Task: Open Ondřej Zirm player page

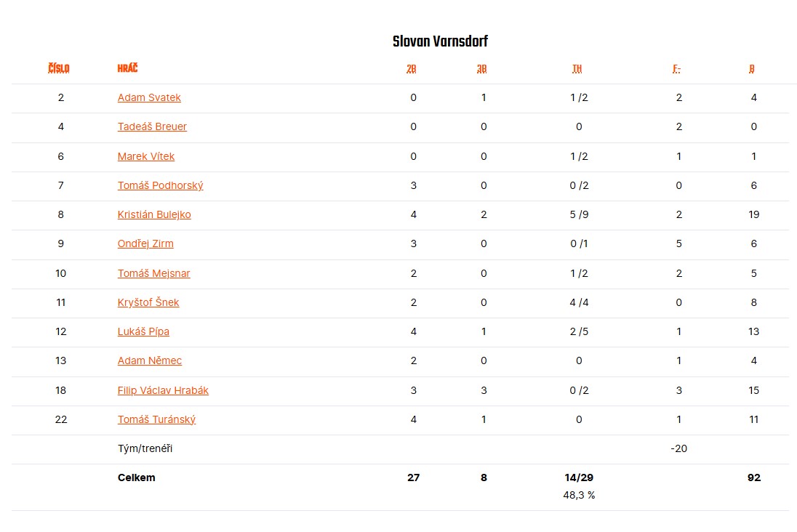Action: [145, 243]
